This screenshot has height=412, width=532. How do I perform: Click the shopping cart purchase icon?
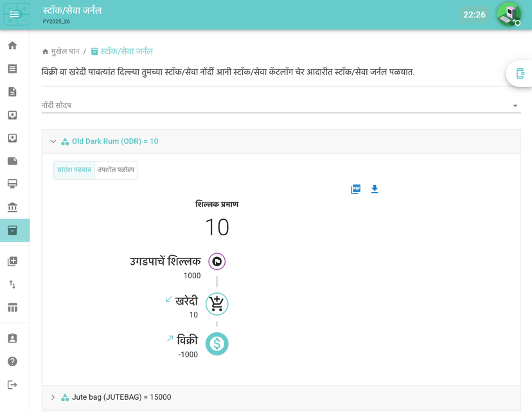[217, 303]
